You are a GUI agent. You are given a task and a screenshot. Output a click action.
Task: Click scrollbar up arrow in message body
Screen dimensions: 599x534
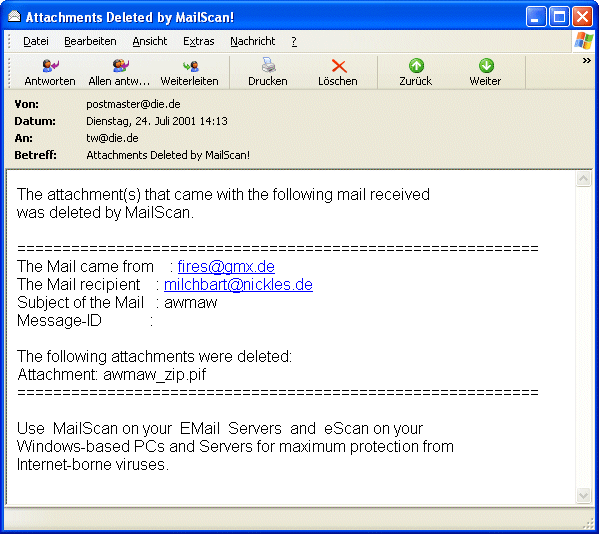tap(583, 179)
